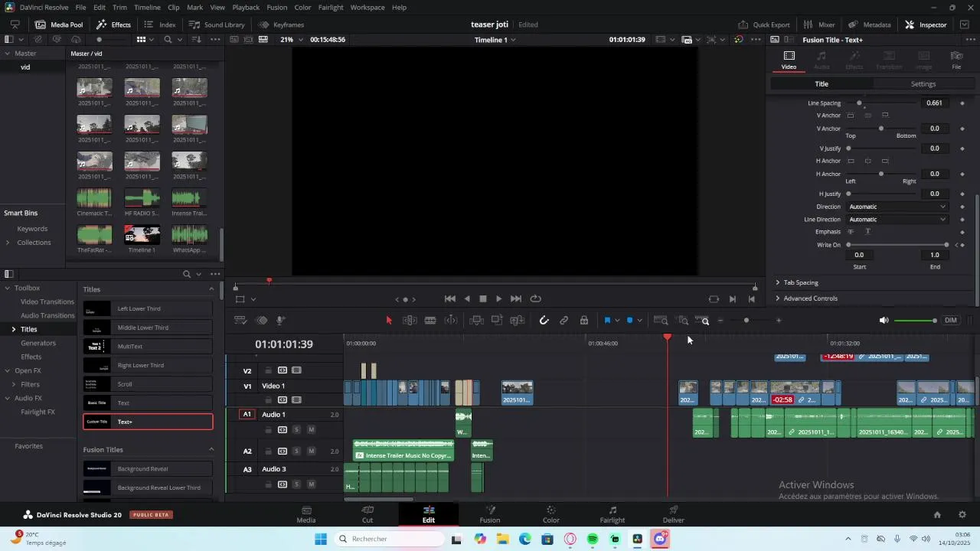Toggle Write On keyframe diamond
The image size is (980, 551).
pyautogui.click(x=962, y=246)
